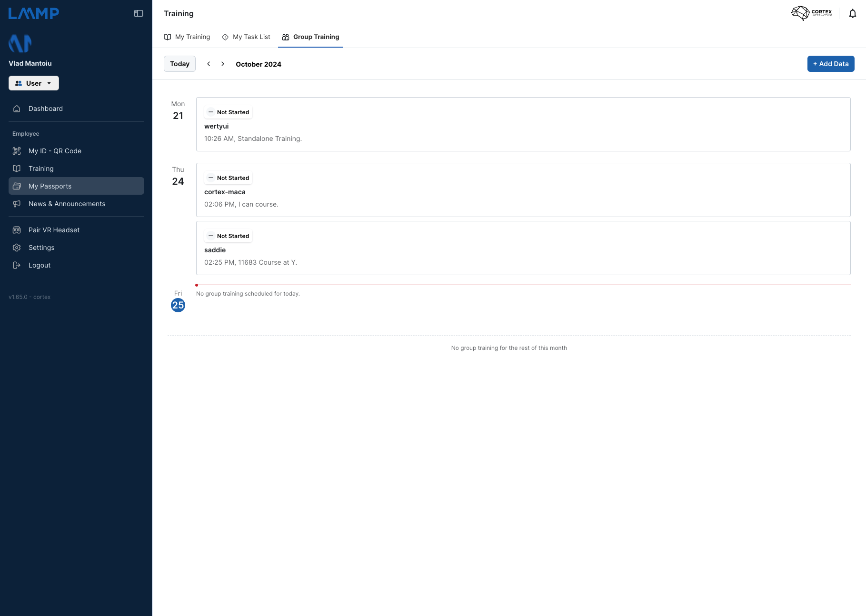This screenshot has width=866, height=616.
Task: Open News & Announcements
Action: click(76, 204)
